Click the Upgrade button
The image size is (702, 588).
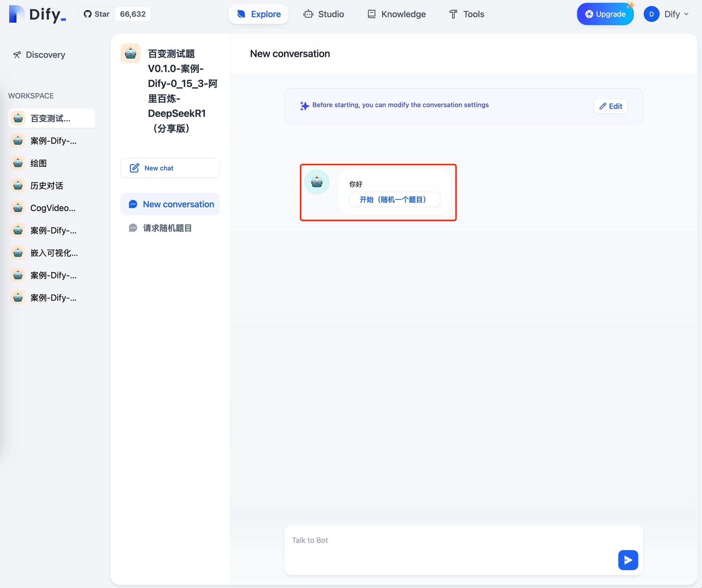click(x=605, y=14)
